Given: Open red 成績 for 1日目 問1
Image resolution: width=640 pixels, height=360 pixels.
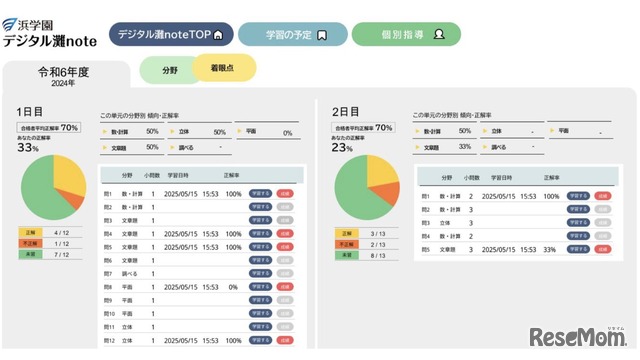Looking at the screenshot, I should [285, 193].
